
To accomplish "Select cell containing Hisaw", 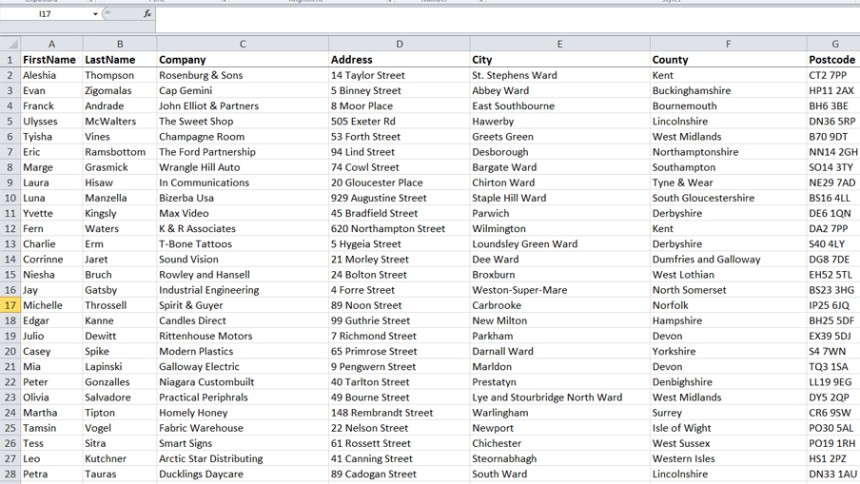I will [120, 183].
